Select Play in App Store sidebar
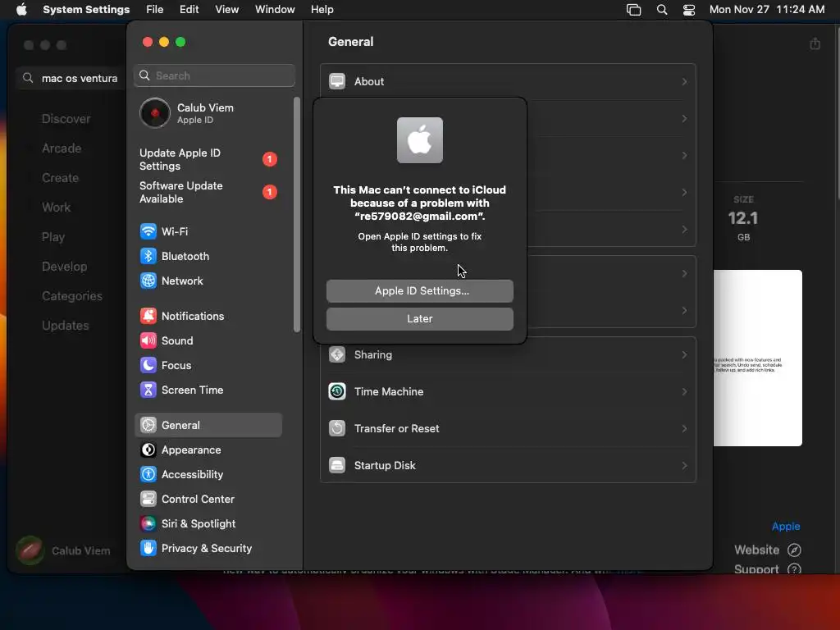This screenshot has height=630, width=840. point(53,237)
